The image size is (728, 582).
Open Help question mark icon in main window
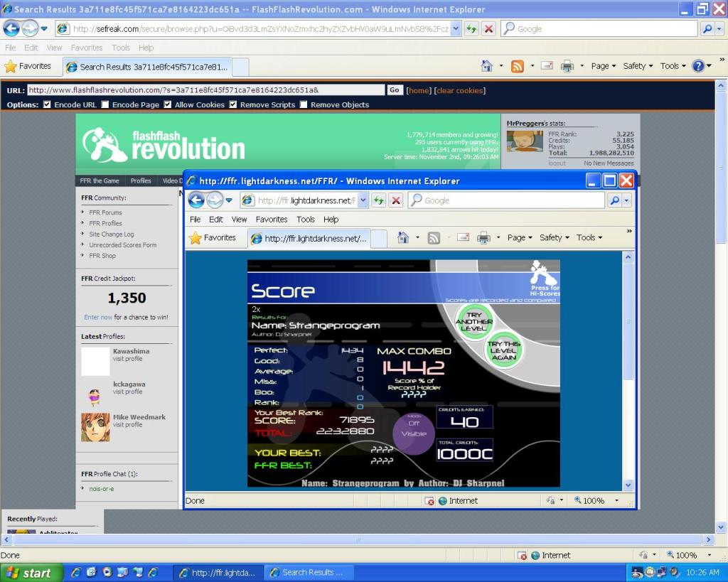pos(698,66)
